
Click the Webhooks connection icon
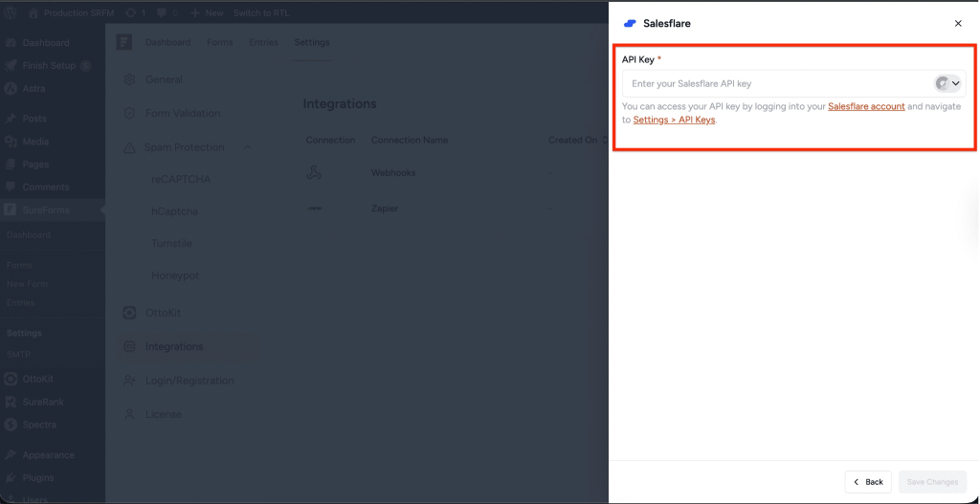pyautogui.click(x=314, y=173)
